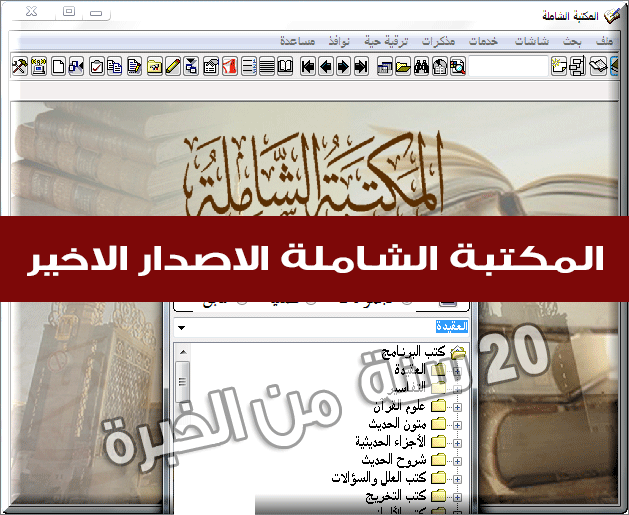Expand the علوم القرآن tree folder
This screenshot has height=515, width=629.
[457, 408]
